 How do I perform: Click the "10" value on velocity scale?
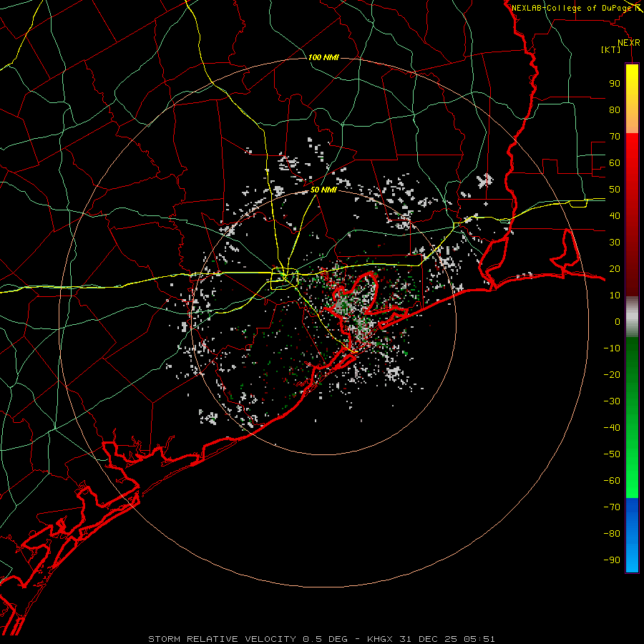615,296
